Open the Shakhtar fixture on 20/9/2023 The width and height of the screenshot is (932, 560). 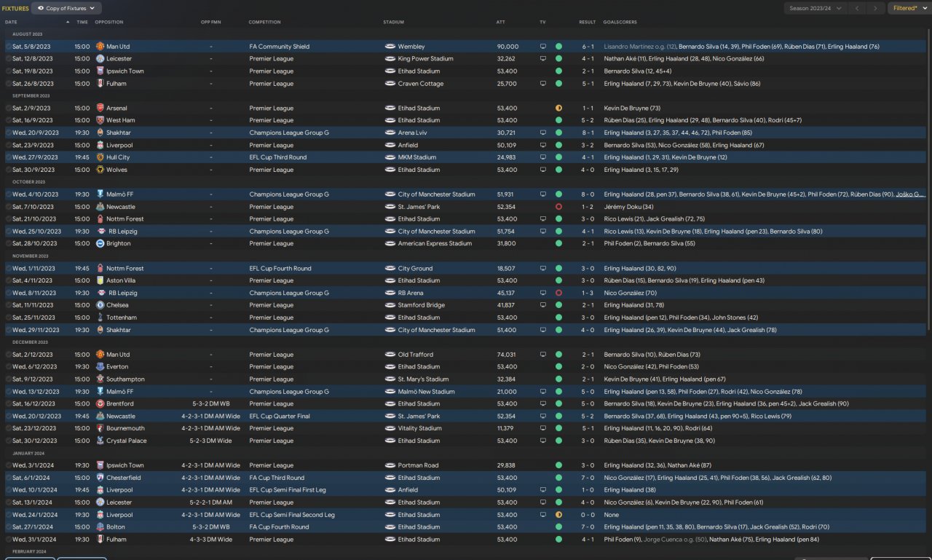tap(466, 133)
